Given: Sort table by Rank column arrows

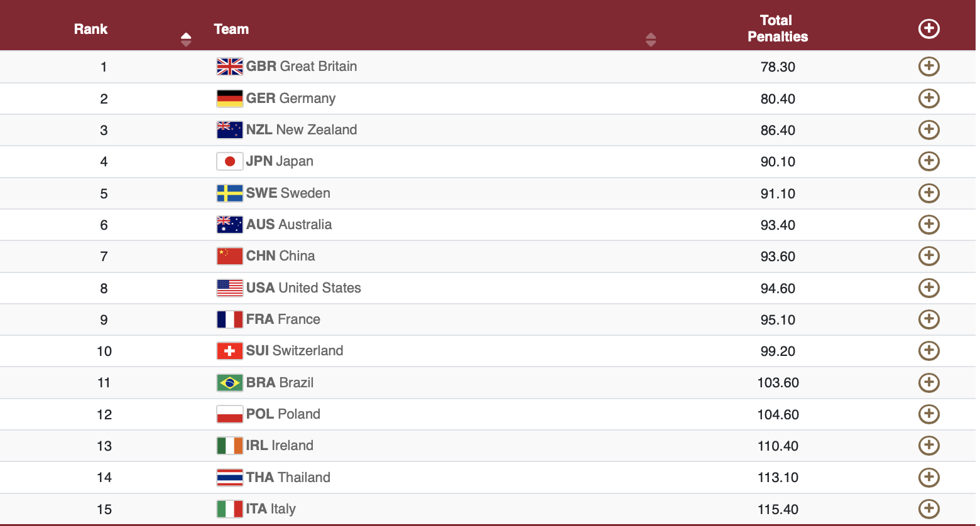Looking at the screenshot, I should (186, 40).
